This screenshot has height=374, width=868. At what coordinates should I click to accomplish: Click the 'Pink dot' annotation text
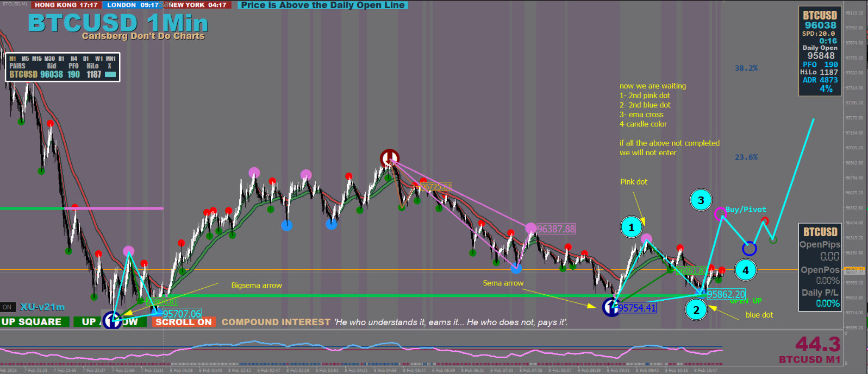pos(634,182)
